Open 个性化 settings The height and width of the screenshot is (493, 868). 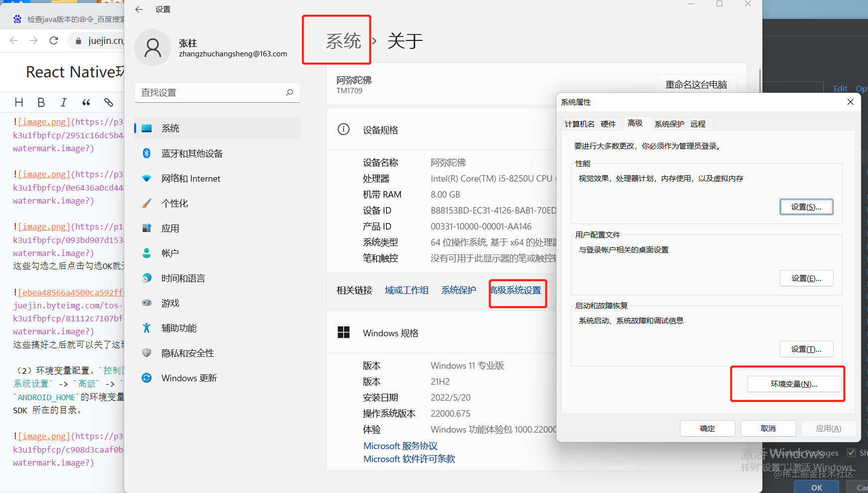point(175,203)
